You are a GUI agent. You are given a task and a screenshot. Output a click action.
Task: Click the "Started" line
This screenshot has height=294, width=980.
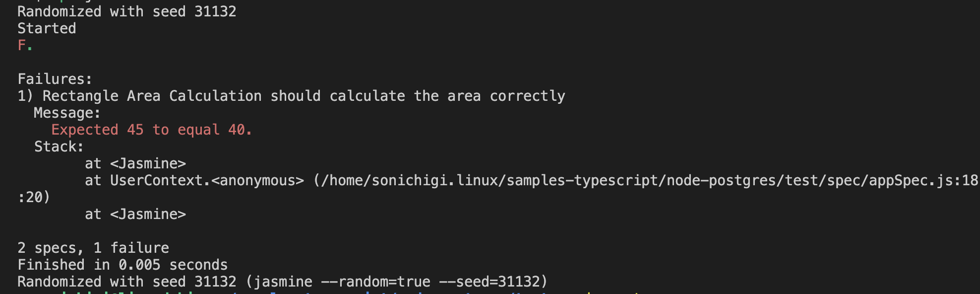pos(47,28)
